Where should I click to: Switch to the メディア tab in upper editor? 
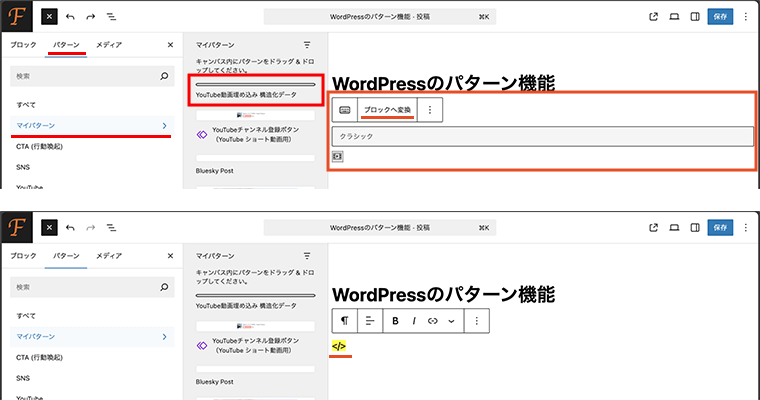pos(109,45)
